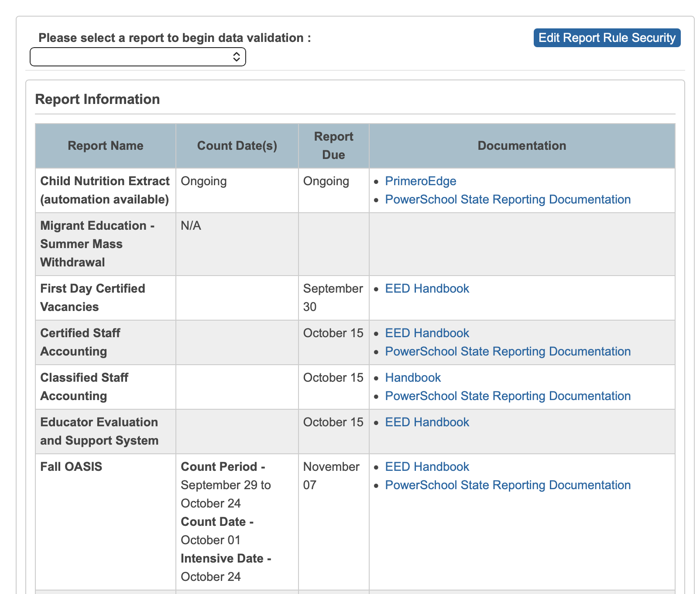Screen dimensions: 700x594
Task: Click the Report Due column header
Action: [334, 146]
